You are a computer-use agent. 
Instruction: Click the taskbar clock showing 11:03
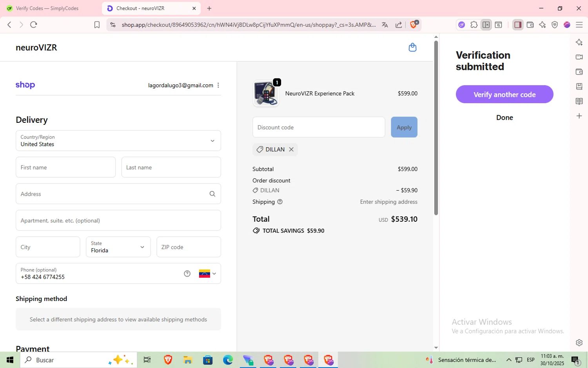point(552,360)
